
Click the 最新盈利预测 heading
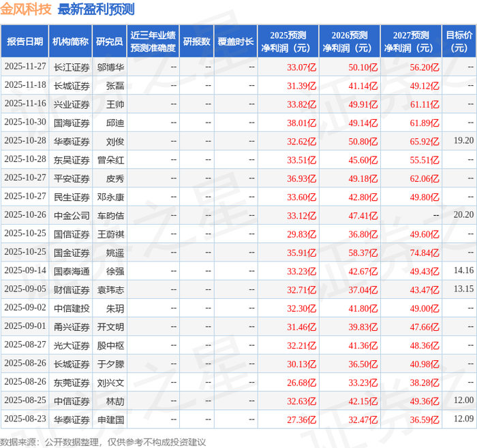[96, 9]
